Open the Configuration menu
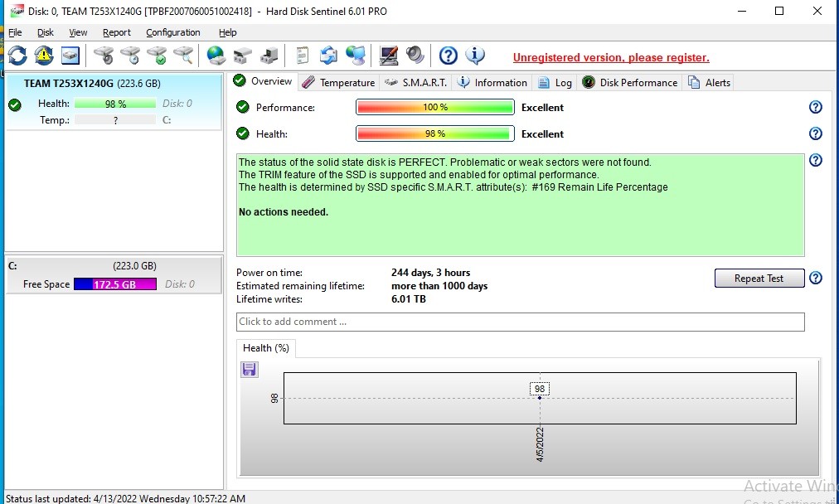839x504 pixels. click(173, 32)
